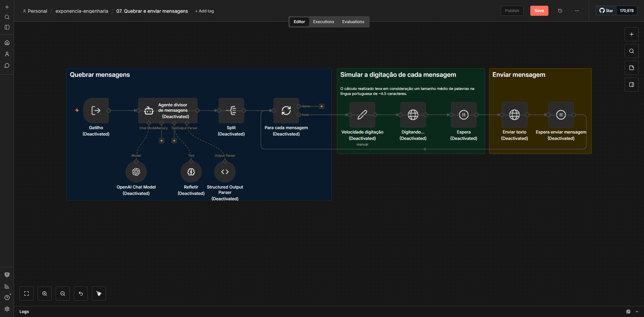Click the Publish button

512,11
